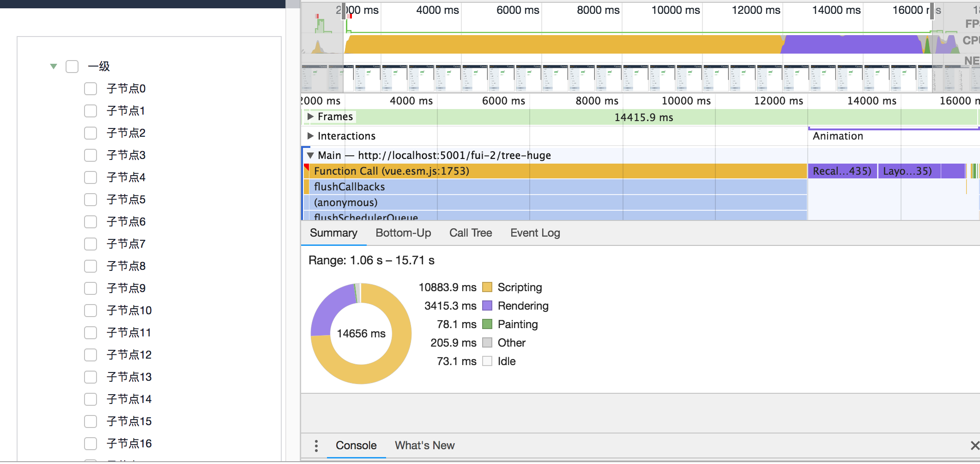Click the Range 1.06 s – 15.71 s text
The width and height of the screenshot is (980, 464).
(x=371, y=261)
